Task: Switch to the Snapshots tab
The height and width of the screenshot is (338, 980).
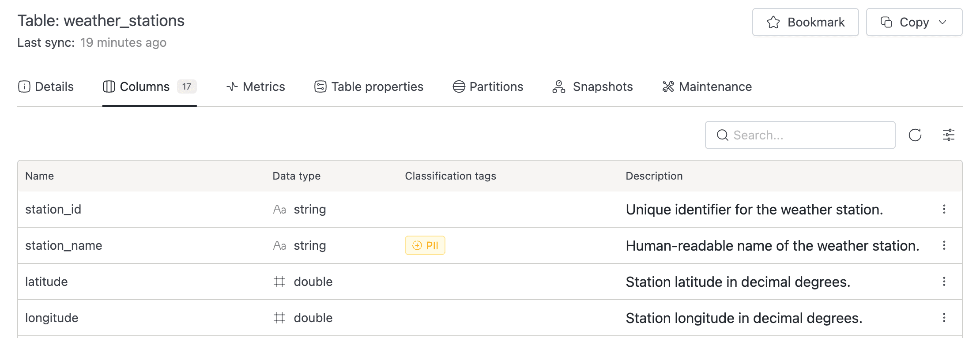Action: point(592,86)
